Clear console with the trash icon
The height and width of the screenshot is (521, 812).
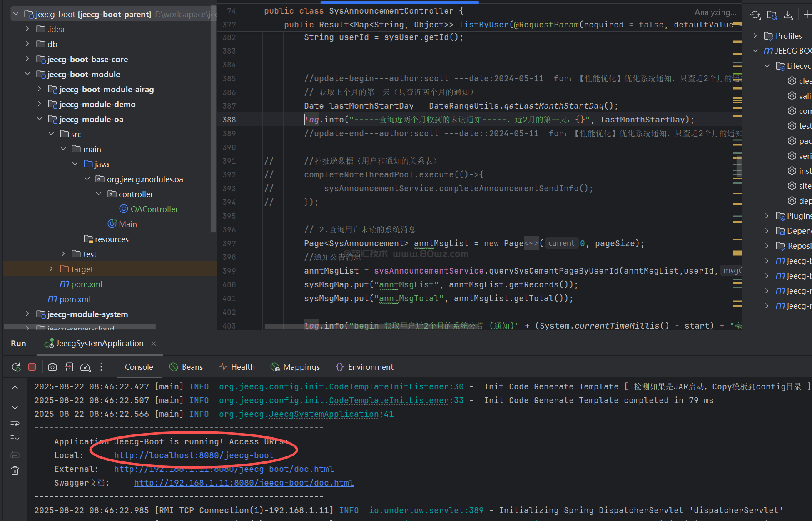tap(15, 471)
